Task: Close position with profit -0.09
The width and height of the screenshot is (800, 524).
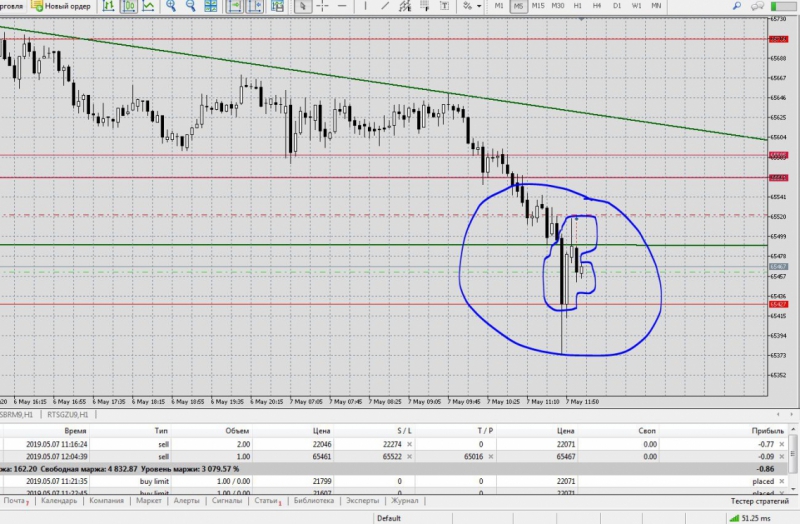Action: [x=782, y=457]
